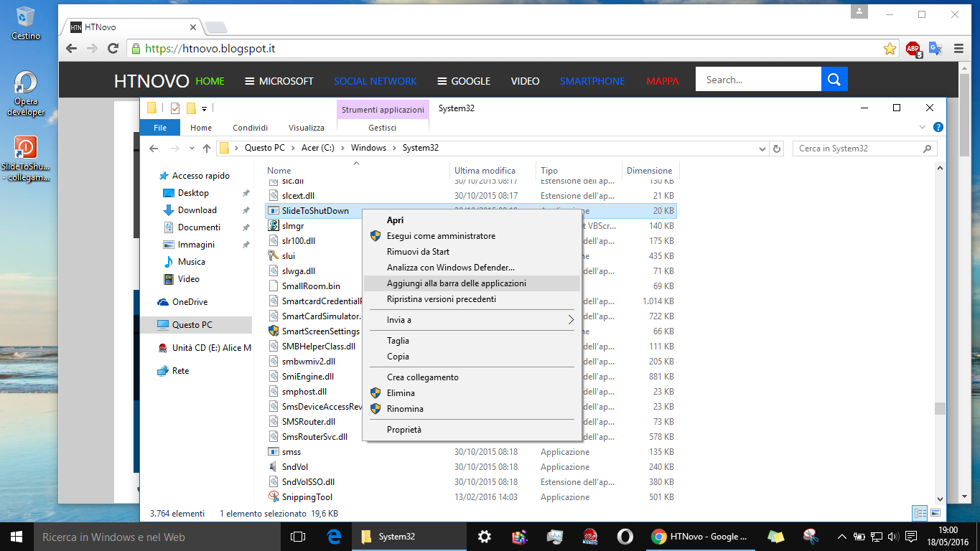Choose Aggiungi alla barra delle applicazioni

[472, 283]
